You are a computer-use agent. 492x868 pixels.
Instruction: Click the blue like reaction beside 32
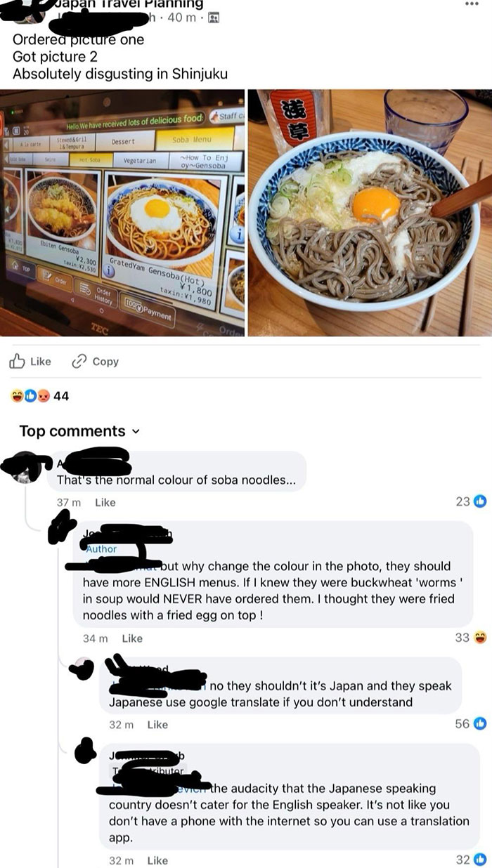point(481,860)
